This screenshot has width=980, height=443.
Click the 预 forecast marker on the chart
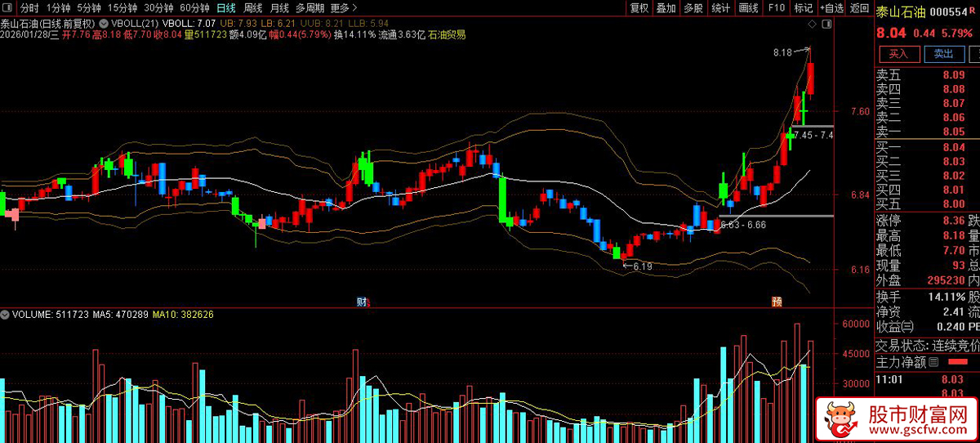776,302
